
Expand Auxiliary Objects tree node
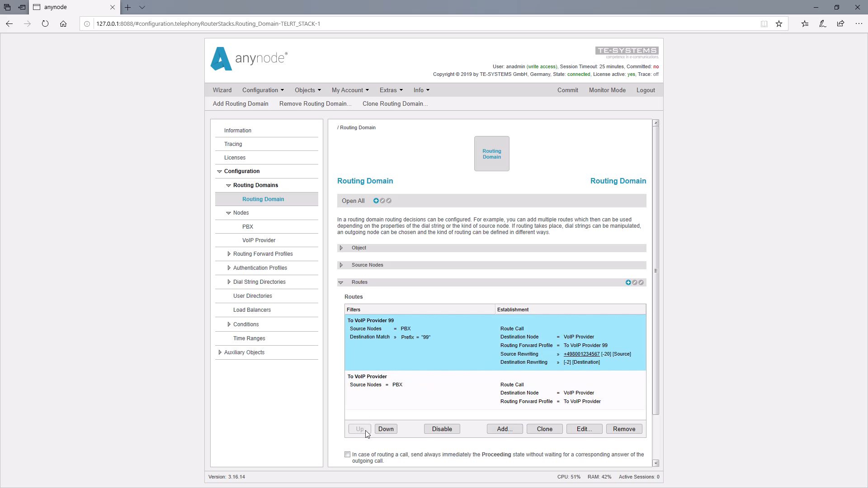click(220, 352)
